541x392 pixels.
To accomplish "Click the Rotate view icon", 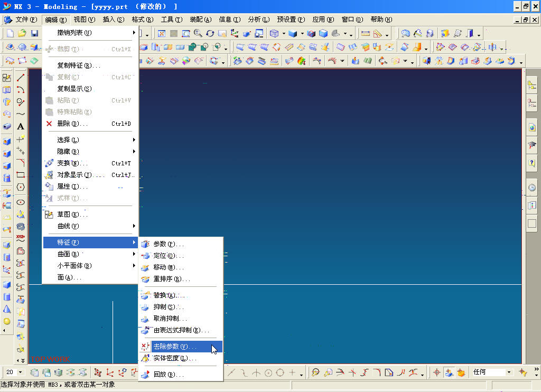I will (210, 33).
